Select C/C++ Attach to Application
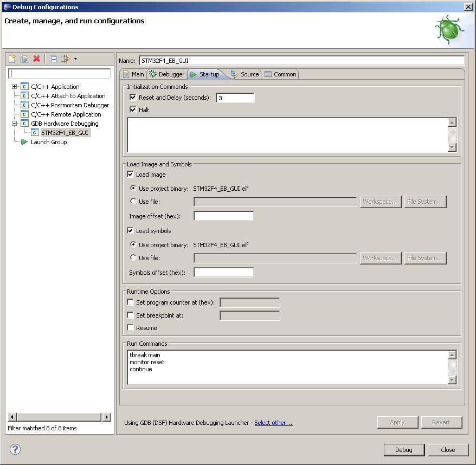 pos(68,96)
